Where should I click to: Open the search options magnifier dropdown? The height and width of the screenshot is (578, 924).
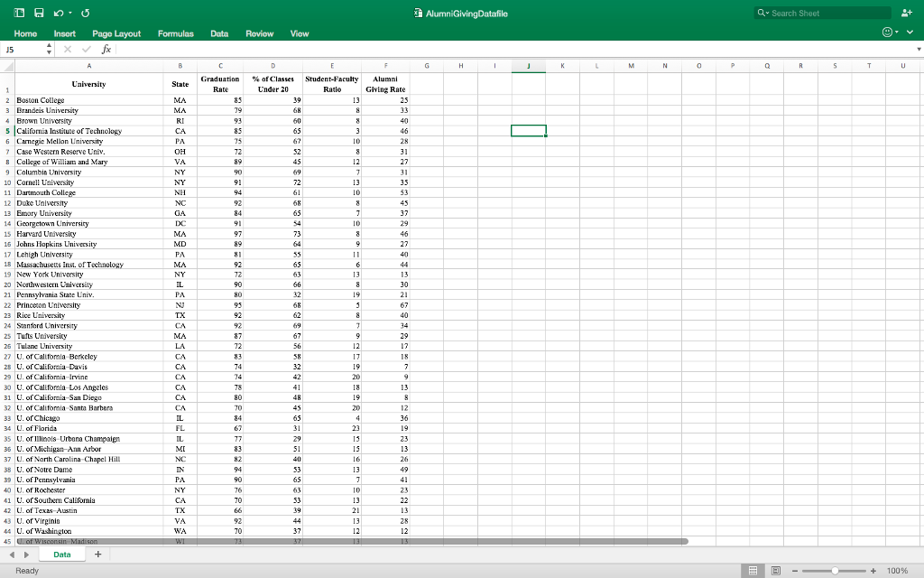(763, 13)
